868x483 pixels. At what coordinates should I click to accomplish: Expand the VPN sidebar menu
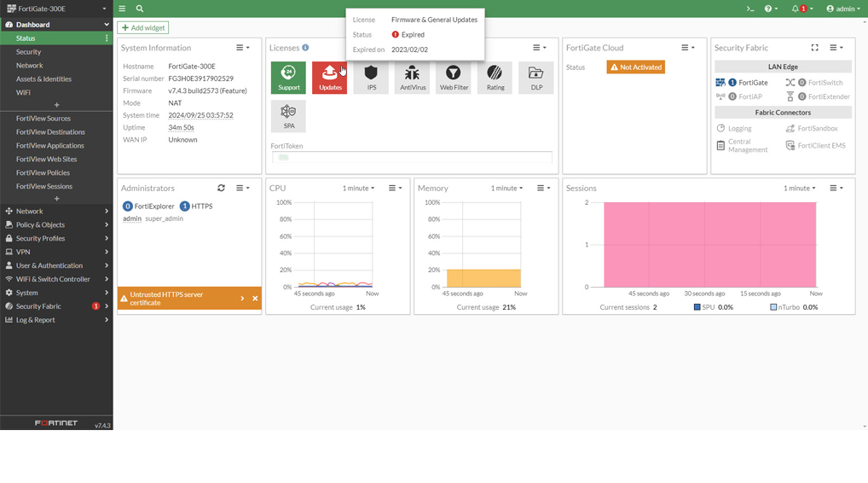[56, 252]
